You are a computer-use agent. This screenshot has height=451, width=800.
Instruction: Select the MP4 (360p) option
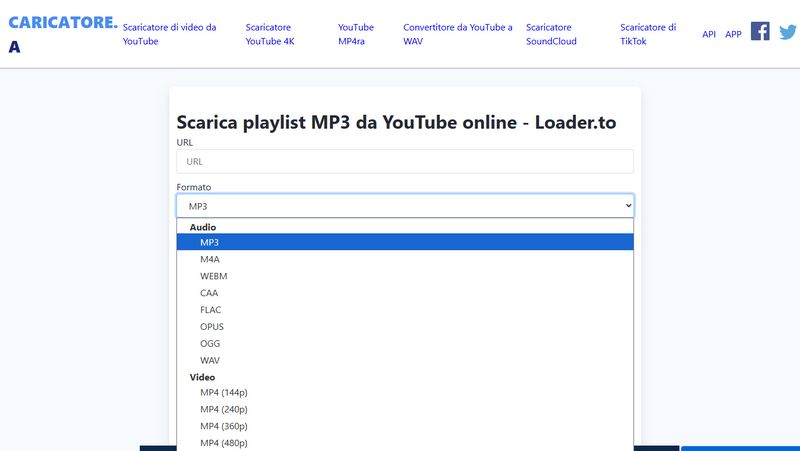[405, 426]
